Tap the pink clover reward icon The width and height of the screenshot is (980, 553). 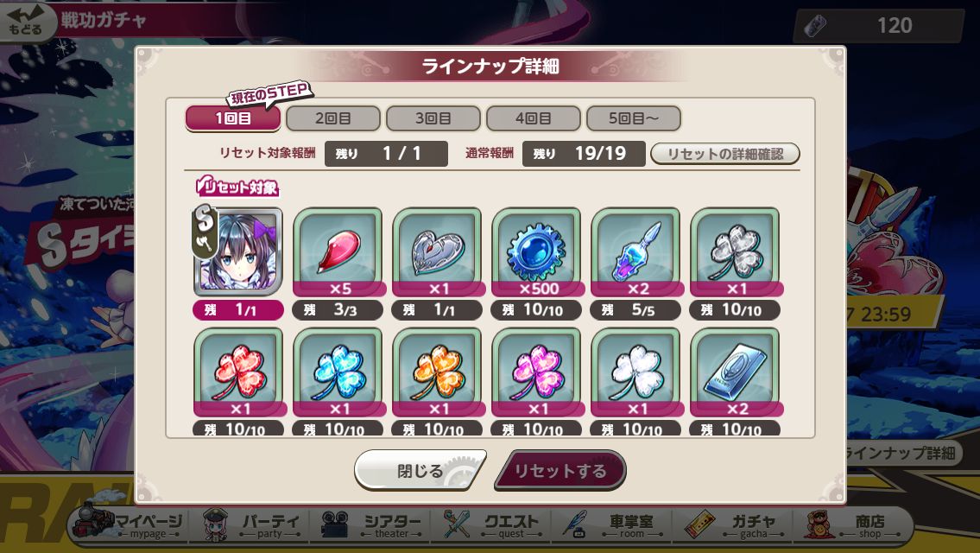click(536, 372)
